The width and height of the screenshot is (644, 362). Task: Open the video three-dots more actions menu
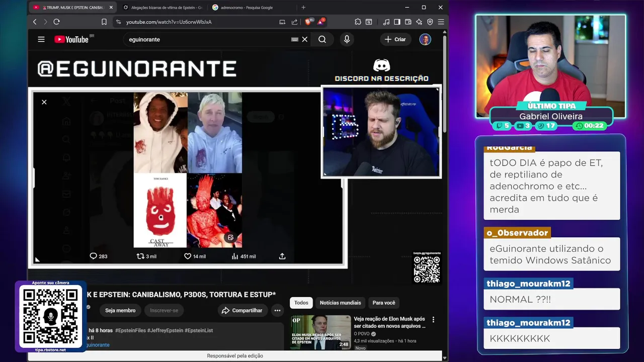(277, 310)
